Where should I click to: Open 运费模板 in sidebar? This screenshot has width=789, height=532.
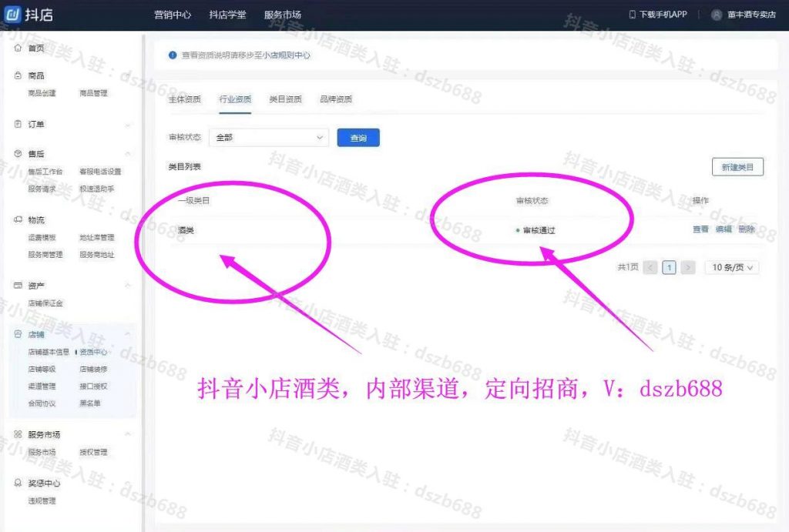(x=42, y=237)
